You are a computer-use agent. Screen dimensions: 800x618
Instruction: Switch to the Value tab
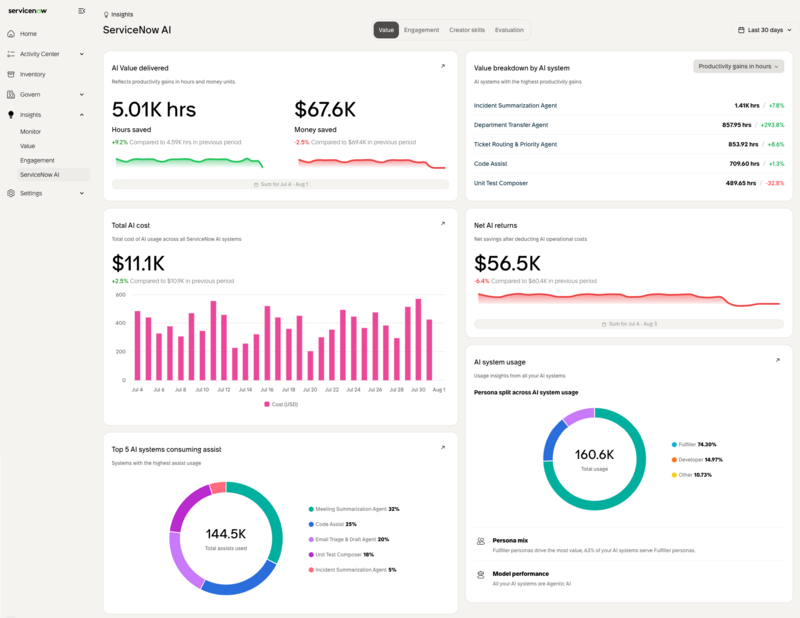point(386,30)
